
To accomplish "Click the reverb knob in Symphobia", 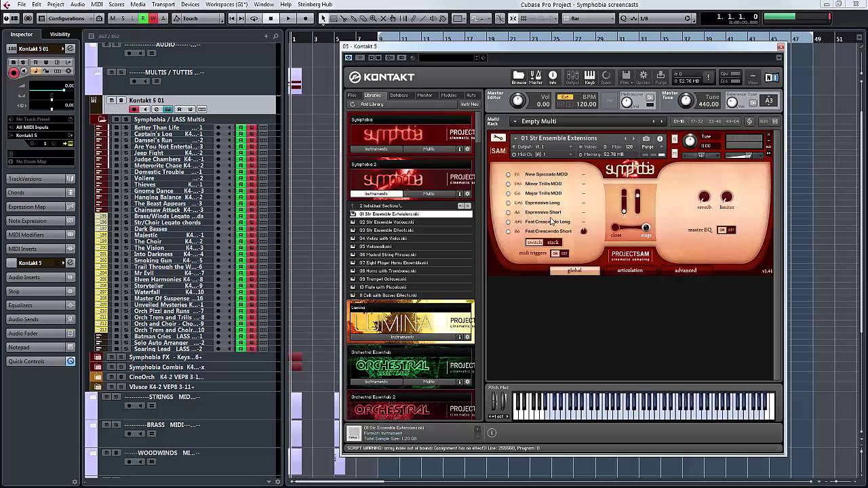I will [x=704, y=197].
